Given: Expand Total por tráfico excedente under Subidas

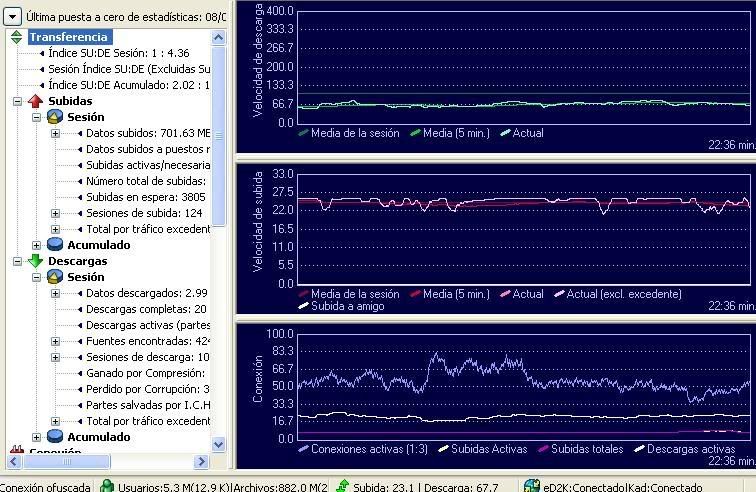Looking at the screenshot, I should point(55,229).
